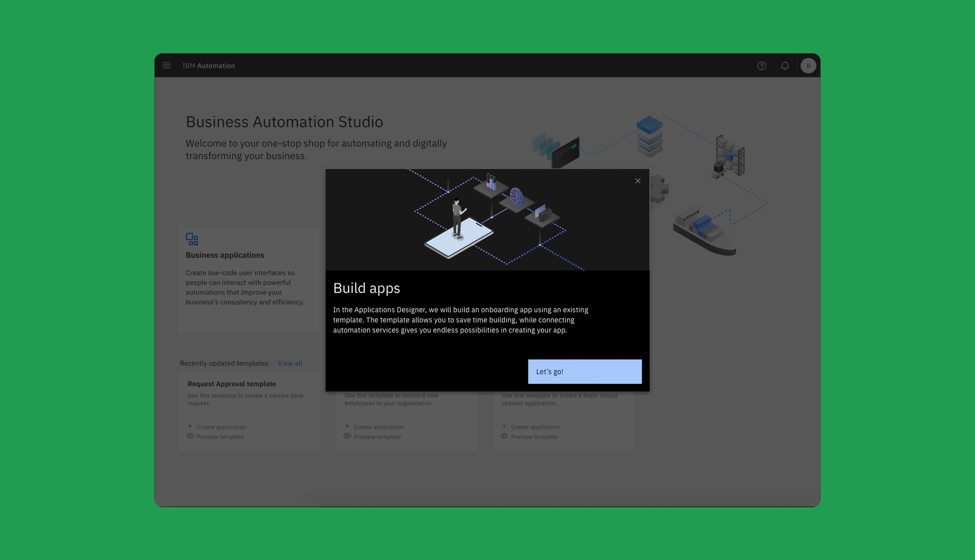Click the text starting "In the Applications Designer"
The height and width of the screenshot is (560, 975).
click(x=461, y=320)
